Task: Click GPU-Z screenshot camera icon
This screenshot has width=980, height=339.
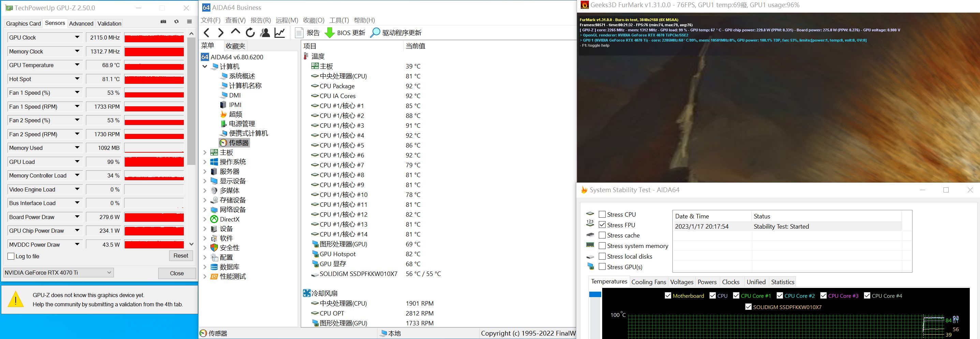Action: [164, 22]
